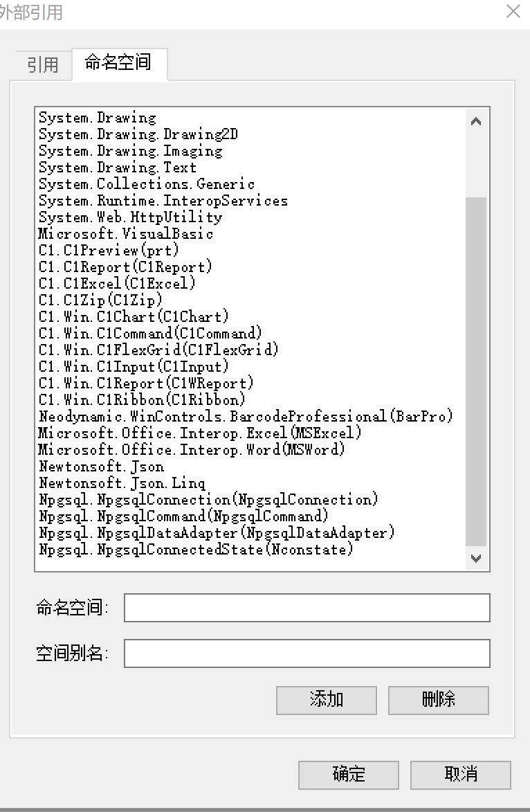
Task: Click the 删除 button
Action: 439,700
